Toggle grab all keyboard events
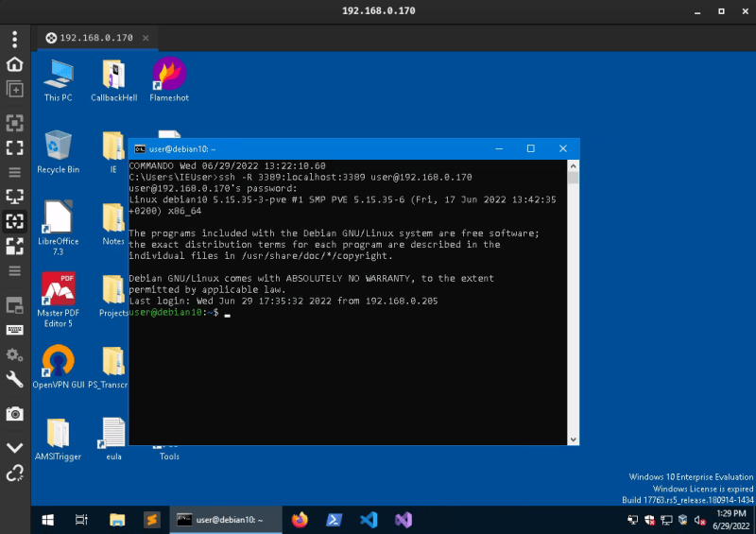 click(x=14, y=331)
